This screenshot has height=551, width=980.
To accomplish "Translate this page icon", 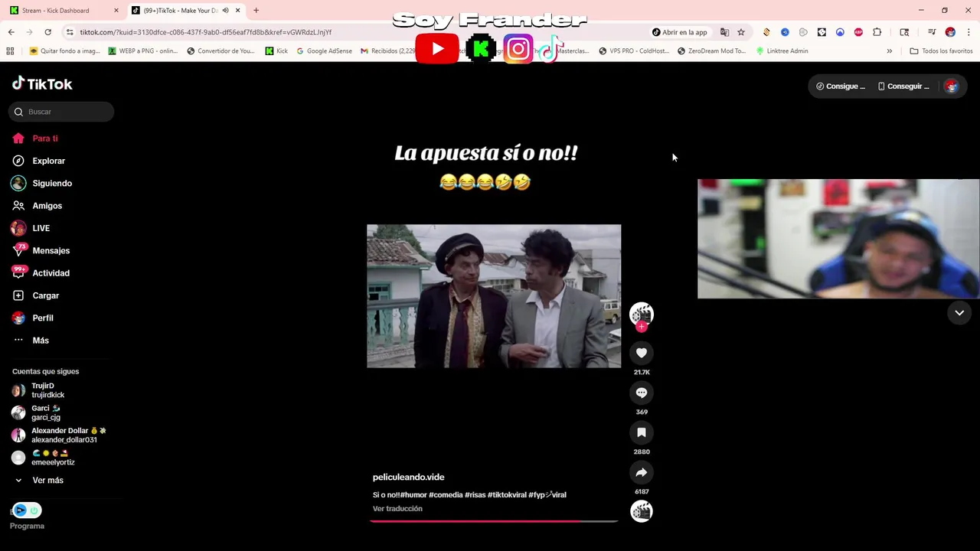I will click(724, 32).
